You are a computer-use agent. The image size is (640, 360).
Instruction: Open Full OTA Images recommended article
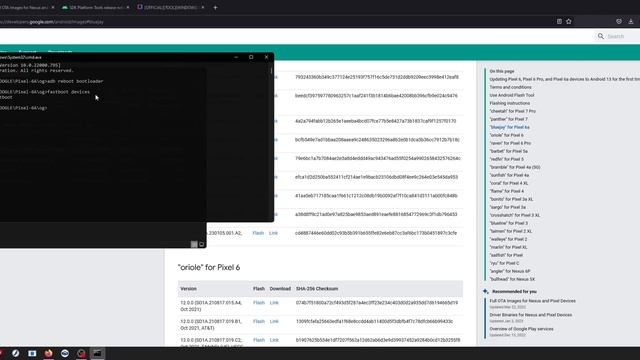tap(532, 301)
